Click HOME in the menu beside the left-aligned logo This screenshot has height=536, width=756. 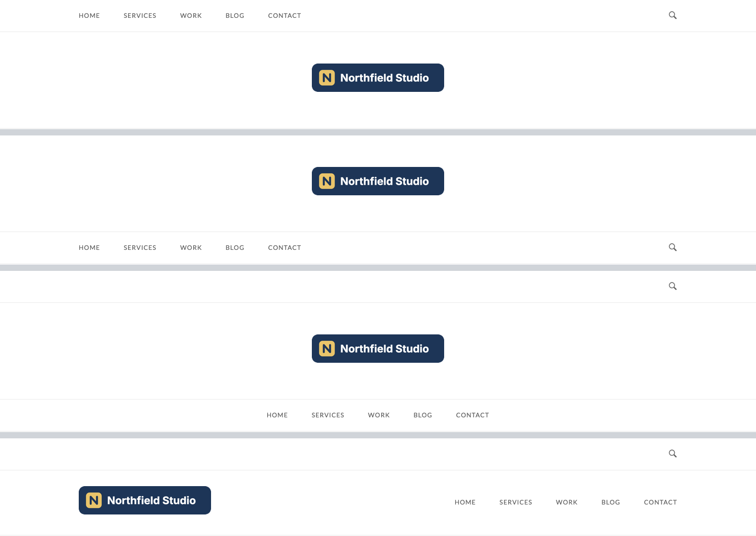[x=465, y=502]
